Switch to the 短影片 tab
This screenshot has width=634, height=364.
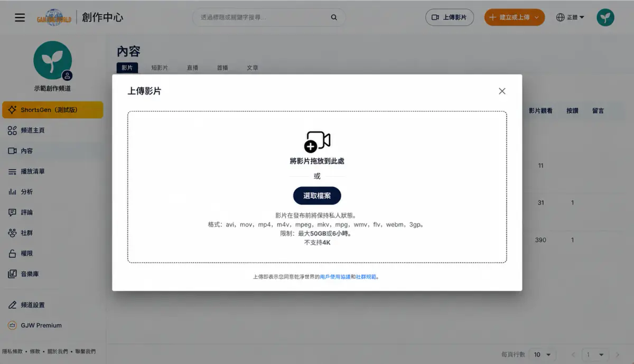coord(160,68)
